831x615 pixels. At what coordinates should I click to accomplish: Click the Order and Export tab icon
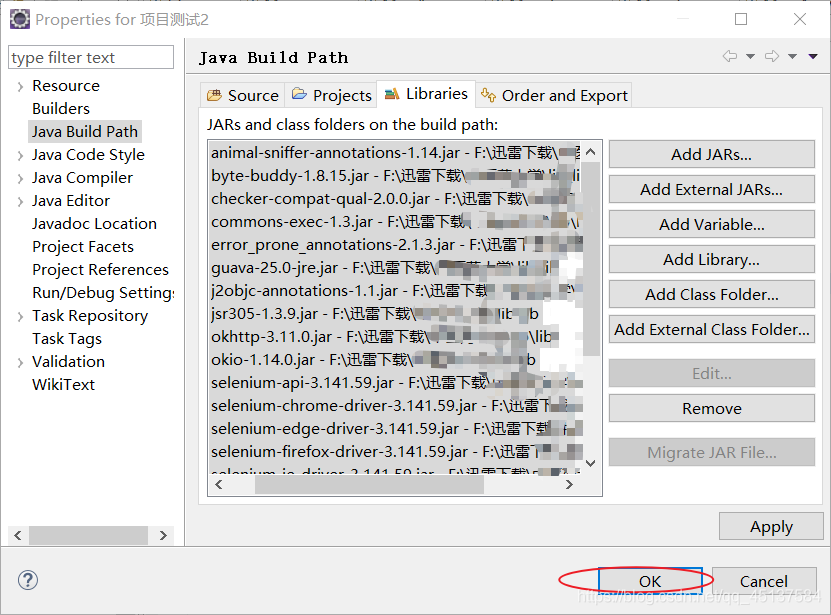488,95
